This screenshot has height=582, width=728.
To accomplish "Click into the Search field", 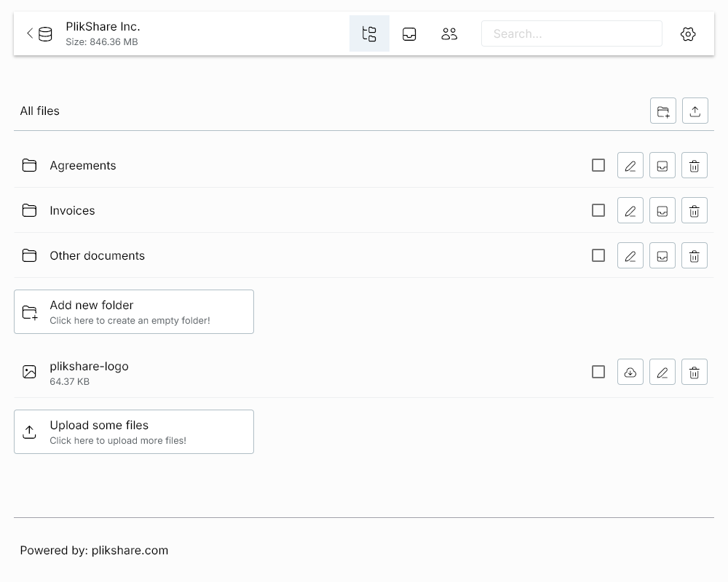I will 571,33.
